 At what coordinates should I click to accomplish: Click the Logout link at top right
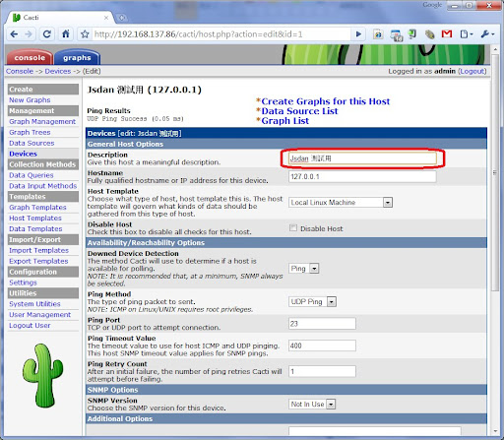(472, 71)
